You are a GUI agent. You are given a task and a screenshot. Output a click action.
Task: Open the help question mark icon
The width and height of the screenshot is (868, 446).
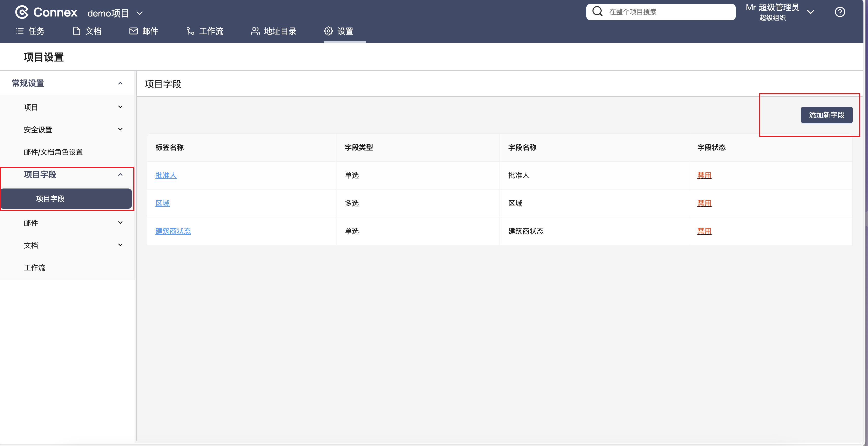[840, 12]
